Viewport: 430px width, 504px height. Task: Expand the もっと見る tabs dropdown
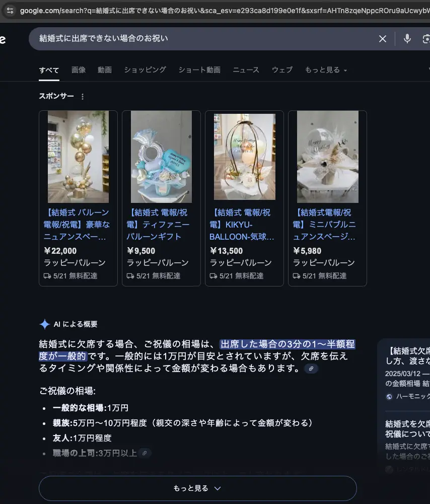tap(326, 70)
